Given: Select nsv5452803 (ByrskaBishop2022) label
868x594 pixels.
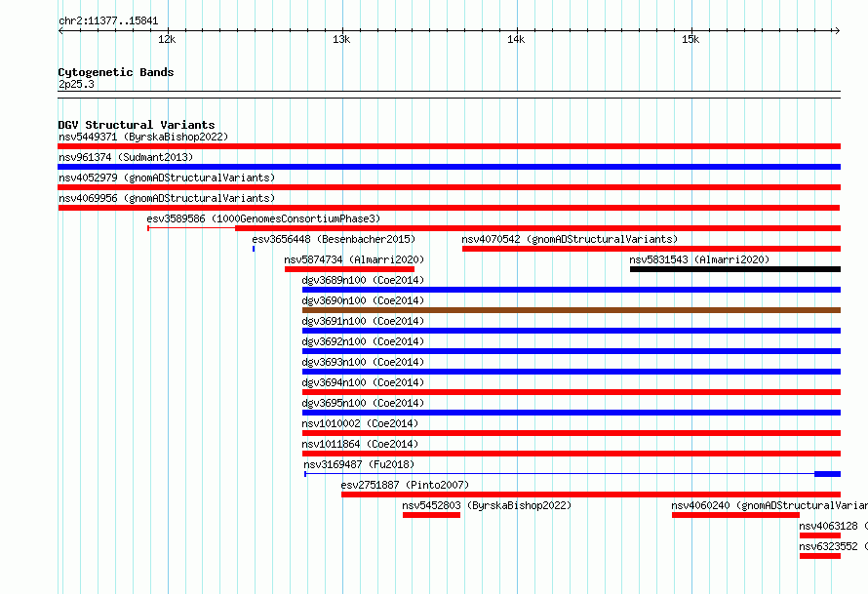Looking at the screenshot, I should pos(487,505).
